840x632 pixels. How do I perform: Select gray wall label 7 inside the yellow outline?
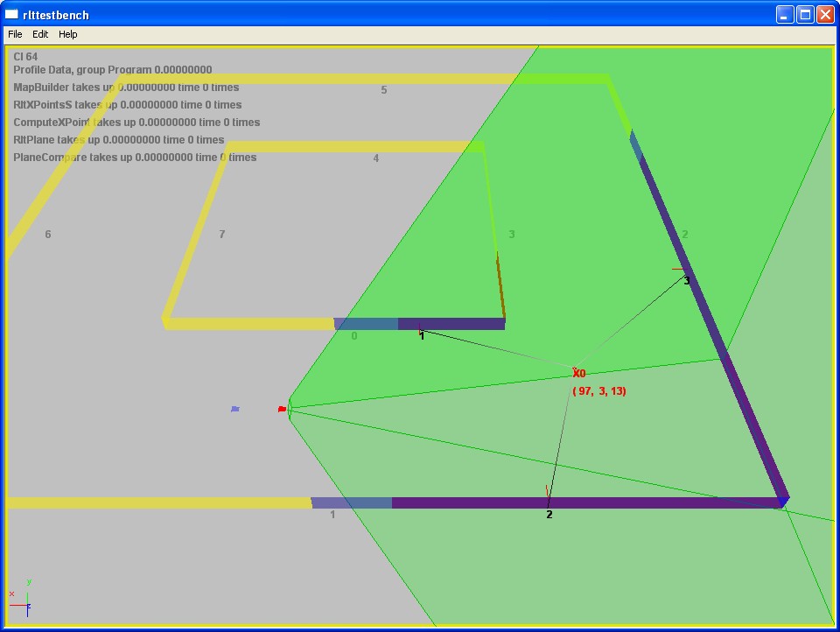[222, 235]
